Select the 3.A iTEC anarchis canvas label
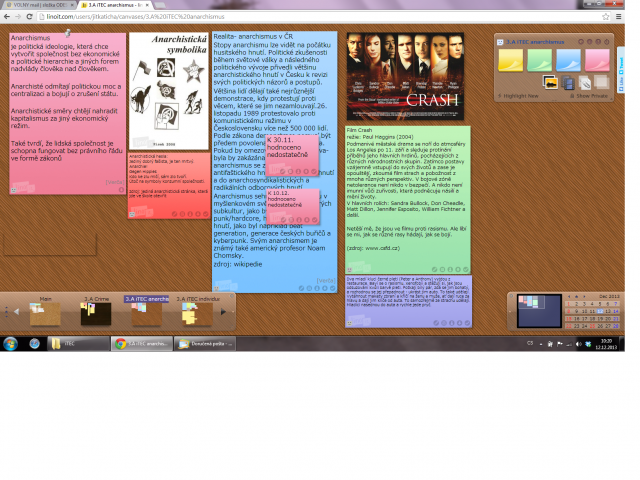 (x=147, y=299)
